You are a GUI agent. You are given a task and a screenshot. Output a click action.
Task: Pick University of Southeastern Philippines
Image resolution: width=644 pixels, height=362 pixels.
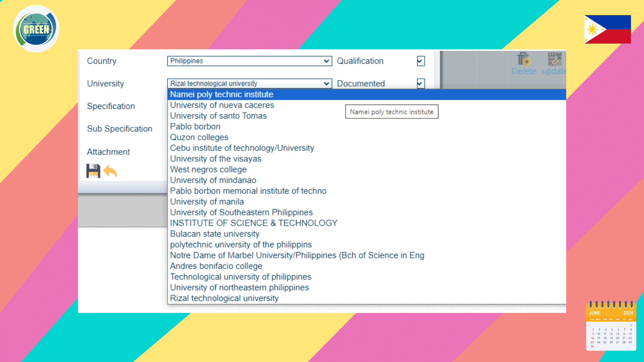[x=241, y=213]
